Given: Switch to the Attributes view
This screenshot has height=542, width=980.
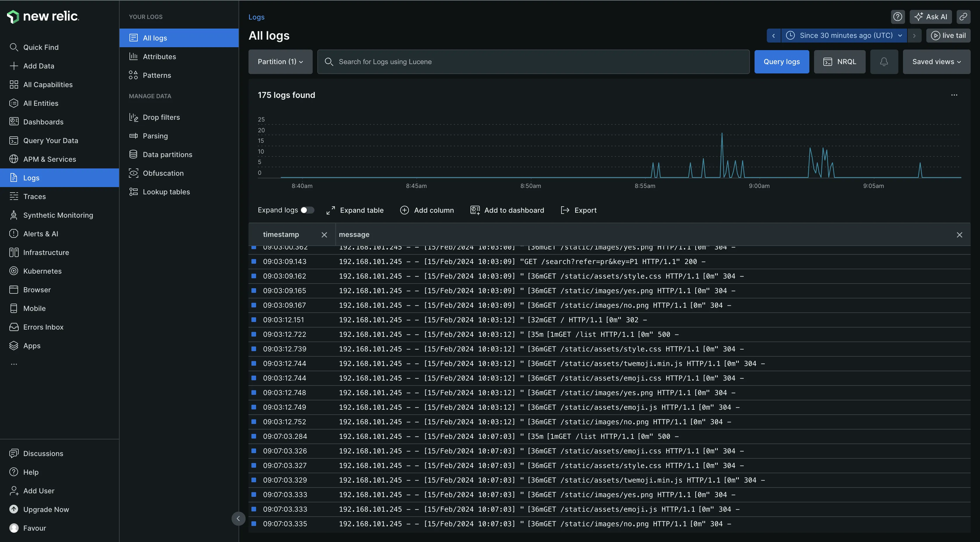Looking at the screenshot, I should coord(159,56).
